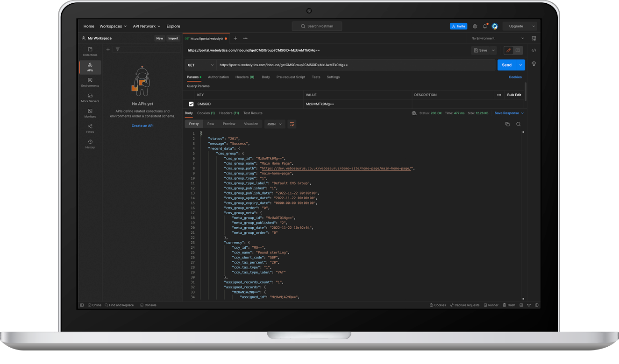
Task: Open the No Environment selector
Action: coord(498,38)
